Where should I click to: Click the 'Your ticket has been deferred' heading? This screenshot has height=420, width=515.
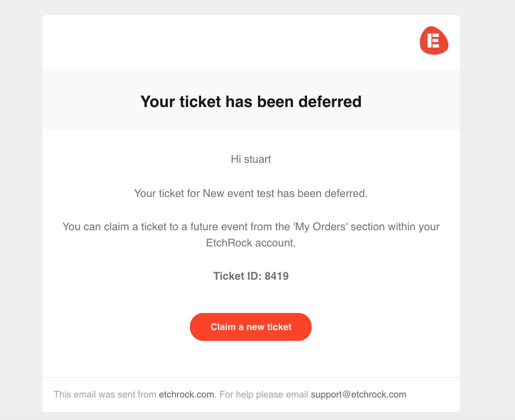coord(251,102)
